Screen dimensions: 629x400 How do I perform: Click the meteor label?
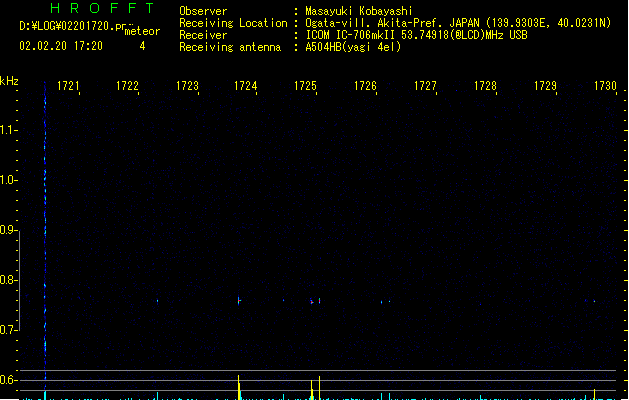coord(142,31)
